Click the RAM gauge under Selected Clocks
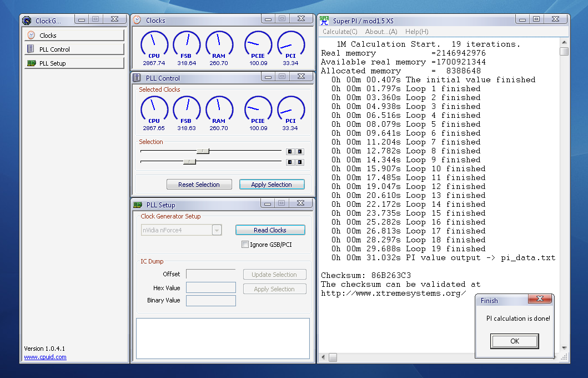The width and height of the screenshot is (588, 378). click(x=219, y=113)
